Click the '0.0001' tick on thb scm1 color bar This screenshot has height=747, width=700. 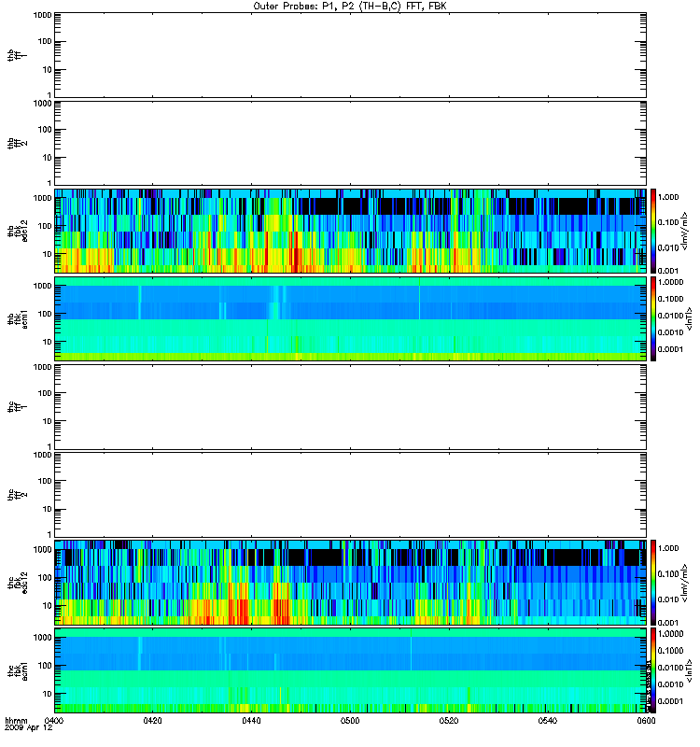670,349
